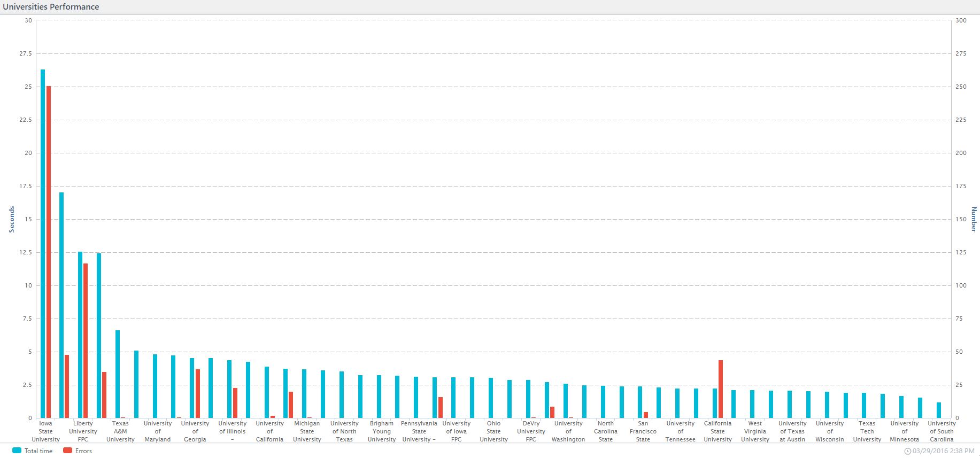Click the 17.5 tick on Seconds axis
The image size is (980, 458).
(x=26, y=186)
